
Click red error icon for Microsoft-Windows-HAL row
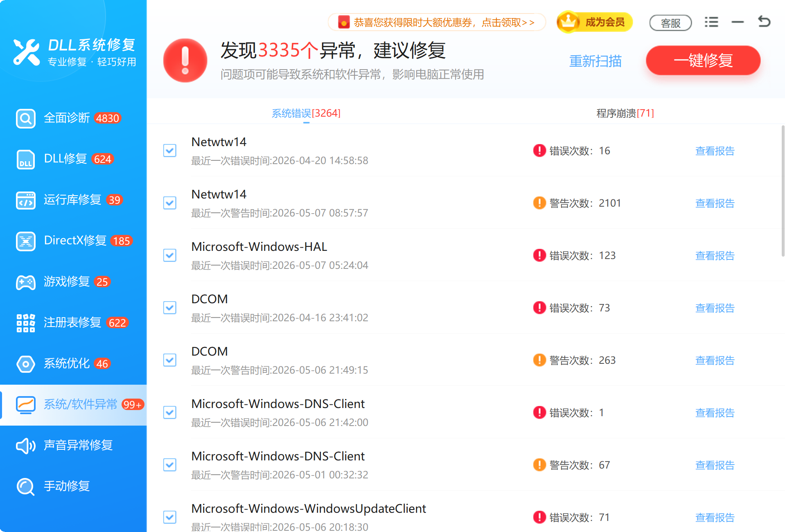[539, 255]
